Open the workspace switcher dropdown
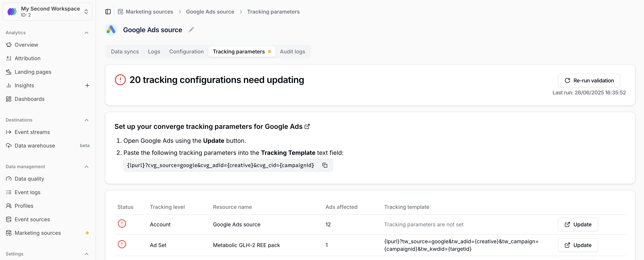Screen dimensions: 644x260 point(47,12)
